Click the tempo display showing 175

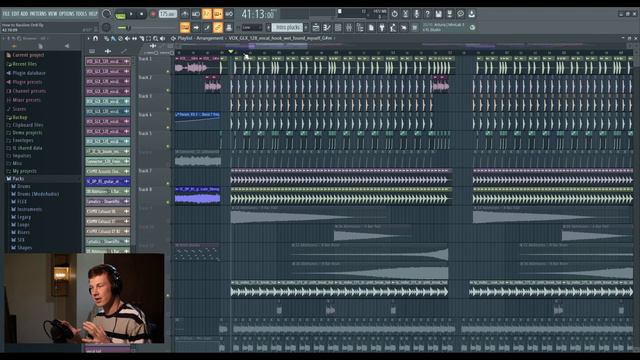(168, 14)
